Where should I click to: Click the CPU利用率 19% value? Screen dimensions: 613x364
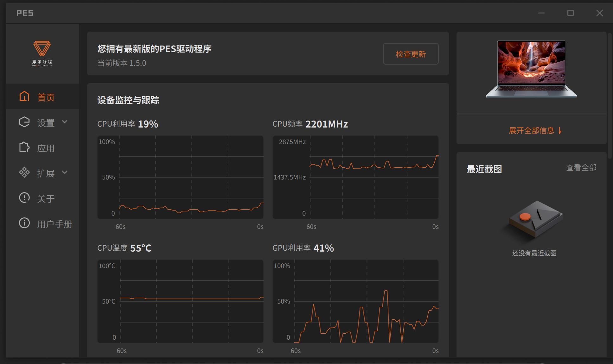tap(148, 124)
